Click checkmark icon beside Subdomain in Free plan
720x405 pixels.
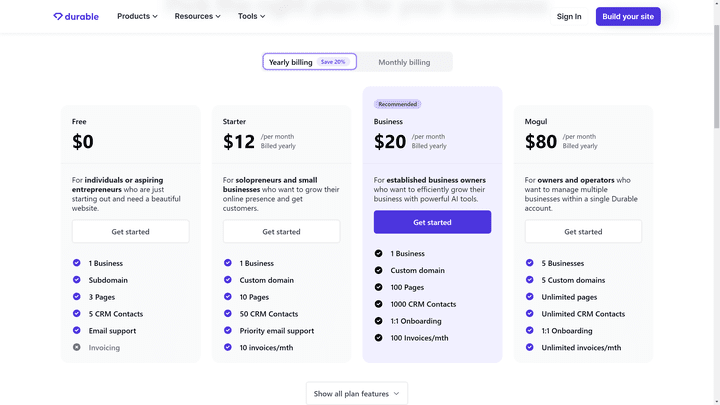(x=77, y=280)
